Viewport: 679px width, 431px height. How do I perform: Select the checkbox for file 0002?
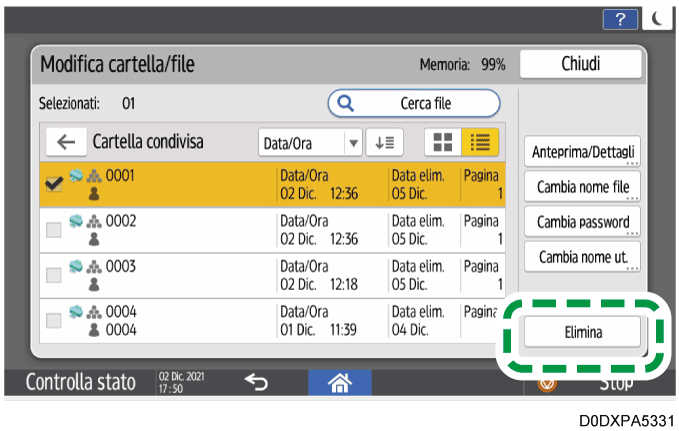(53, 229)
